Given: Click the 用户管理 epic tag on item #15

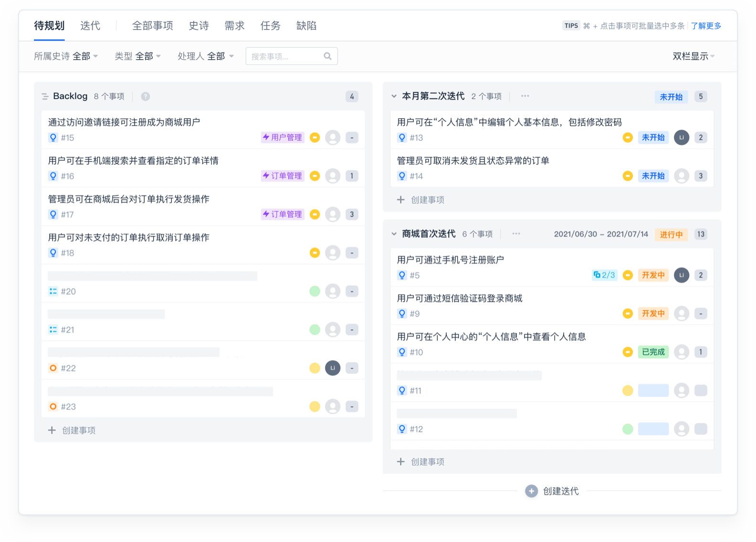Looking at the screenshot, I should tap(283, 137).
